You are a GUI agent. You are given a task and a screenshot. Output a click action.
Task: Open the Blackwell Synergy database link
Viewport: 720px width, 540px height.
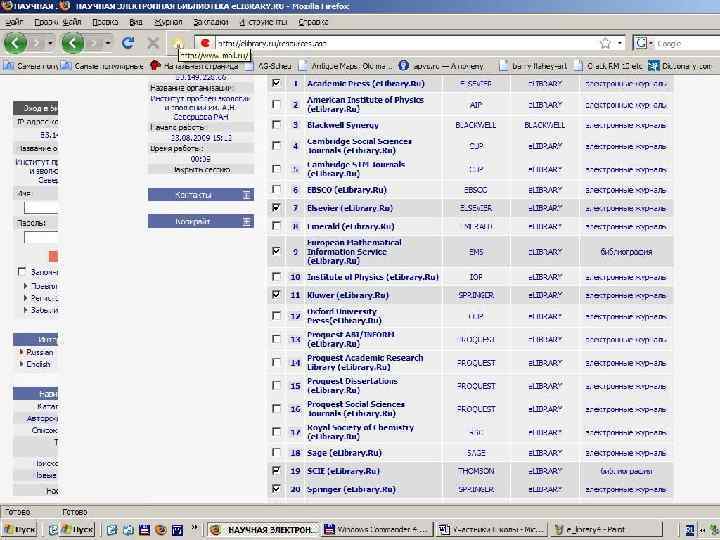(x=343, y=125)
